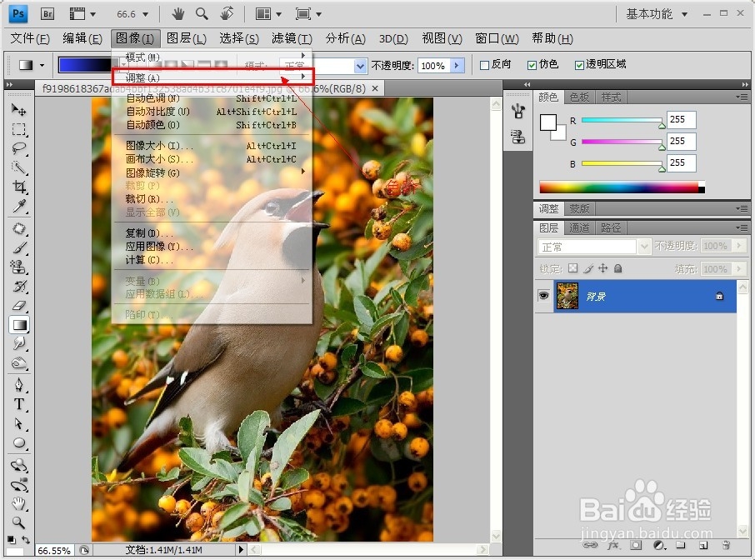Select the Pen tool
Image resolution: width=755 pixels, height=560 pixels.
click(x=19, y=385)
